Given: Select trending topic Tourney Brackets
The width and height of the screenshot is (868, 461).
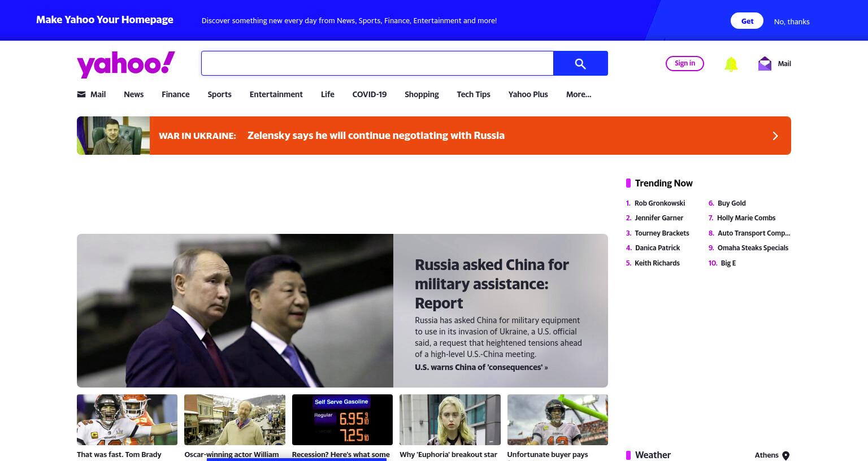Looking at the screenshot, I should 662,233.
